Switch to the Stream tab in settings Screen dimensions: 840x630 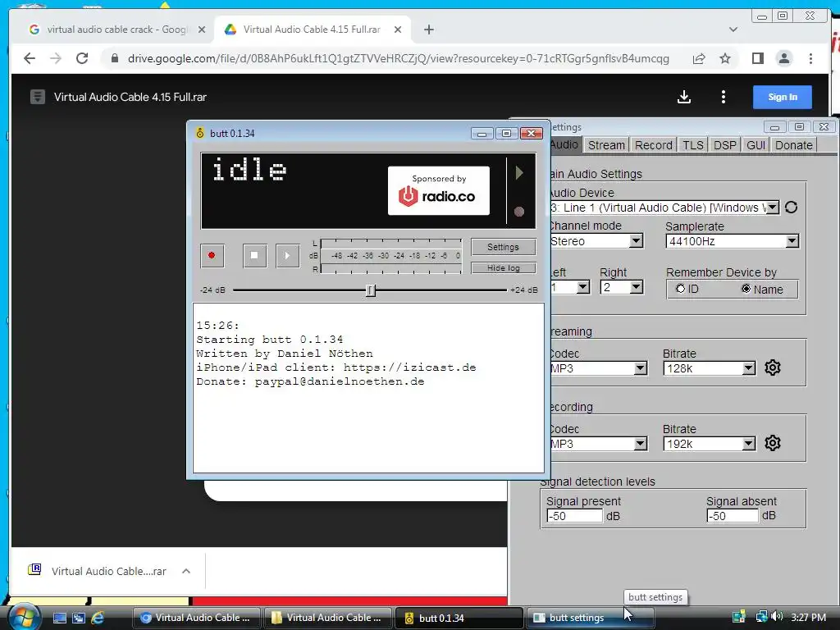pos(606,145)
